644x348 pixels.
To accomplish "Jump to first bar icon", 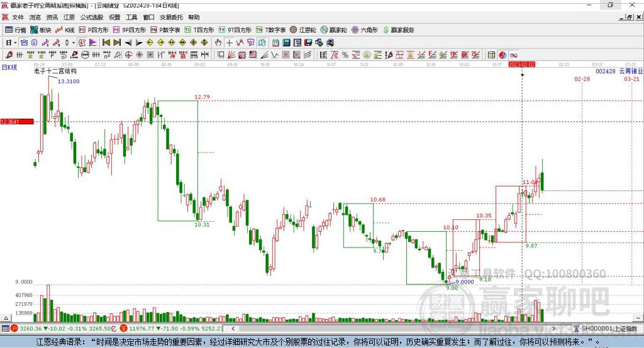I will click(x=106, y=43).
